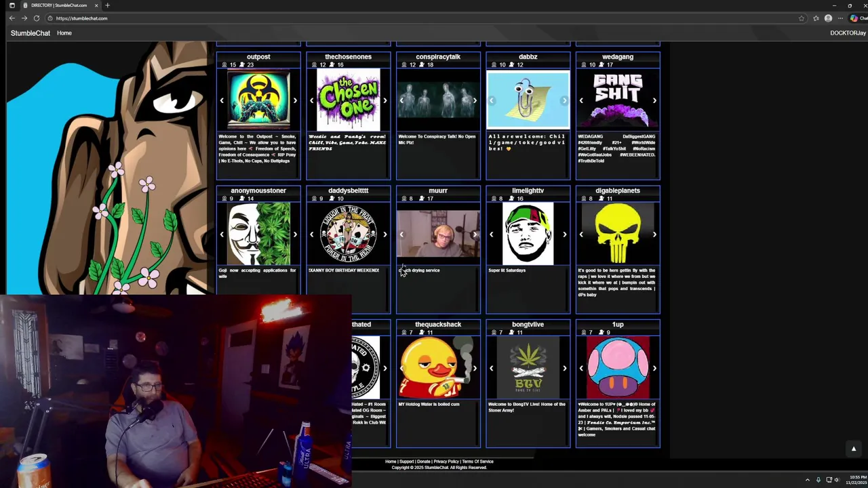
Task: Show previous image in daddysbeltttt card
Action: coord(312,235)
